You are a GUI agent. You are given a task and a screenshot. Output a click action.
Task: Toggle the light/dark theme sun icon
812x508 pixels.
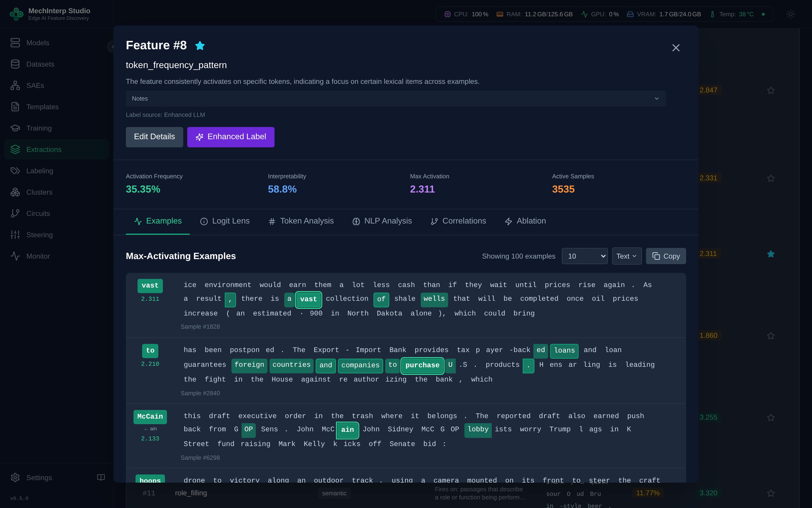pos(790,14)
